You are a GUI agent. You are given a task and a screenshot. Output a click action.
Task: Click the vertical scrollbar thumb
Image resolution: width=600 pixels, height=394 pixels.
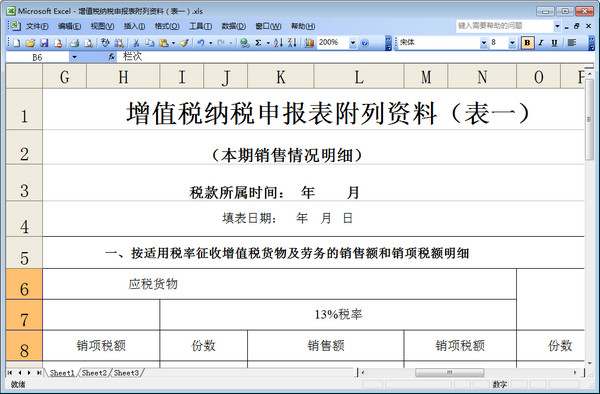coord(590,119)
